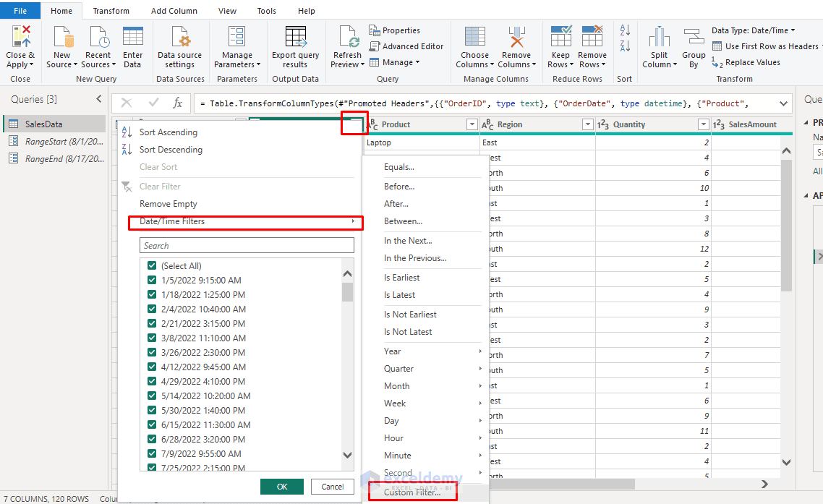Cancel the formula with the X icon
823x504 pixels.
[x=127, y=103]
